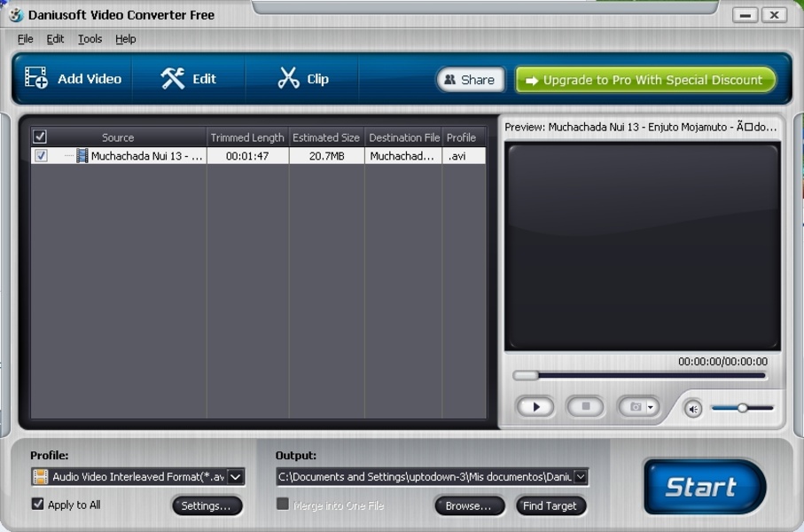Mute the preview speaker icon
The height and width of the screenshot is (532, 804).
click(692, 409)
